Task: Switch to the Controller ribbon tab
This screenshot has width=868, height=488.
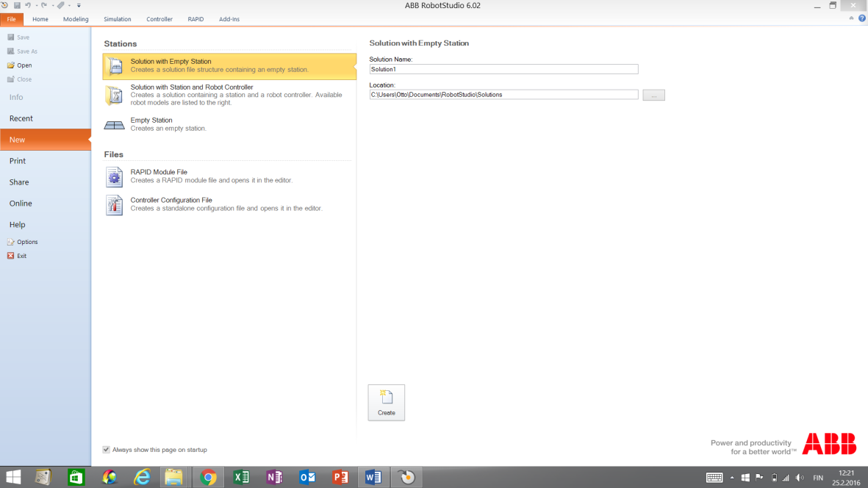Action: [159, 19]
